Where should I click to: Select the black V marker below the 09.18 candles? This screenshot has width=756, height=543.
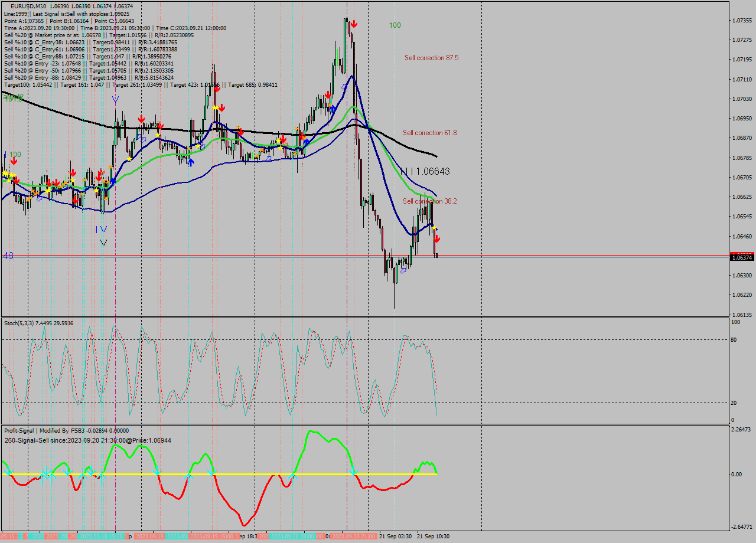[103, 243]
